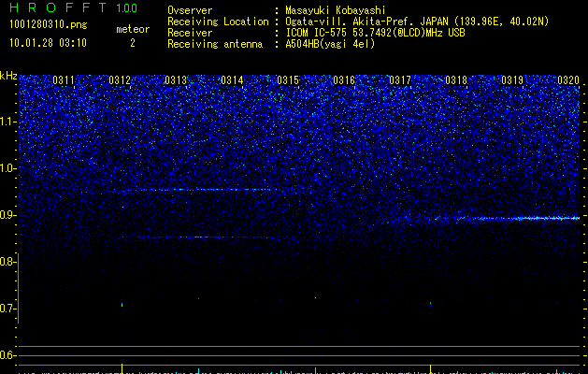Click Ogata-vill. Akita-Pref. JAPAN location text
Image resolution: width=588 pixels, height=374 pixels.
coord(417,22)
